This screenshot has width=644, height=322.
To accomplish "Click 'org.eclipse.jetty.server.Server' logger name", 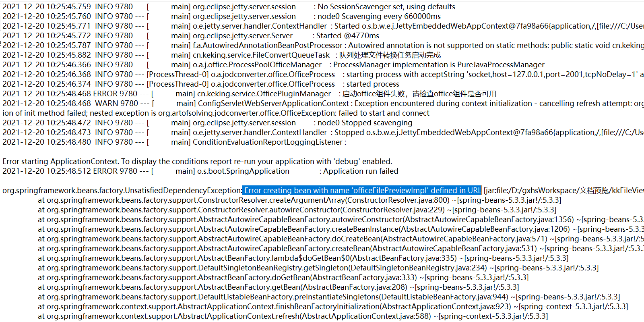I will (x=243, y=35).
